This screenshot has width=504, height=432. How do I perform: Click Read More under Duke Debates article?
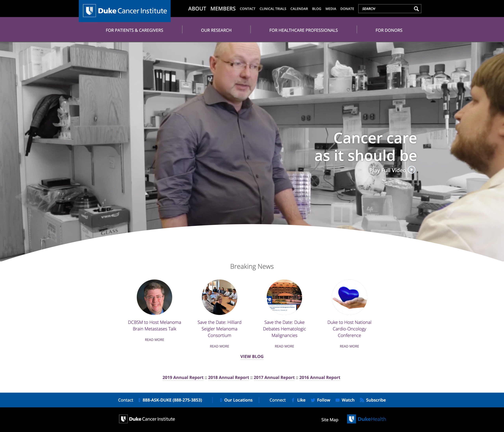coord(284,346)
